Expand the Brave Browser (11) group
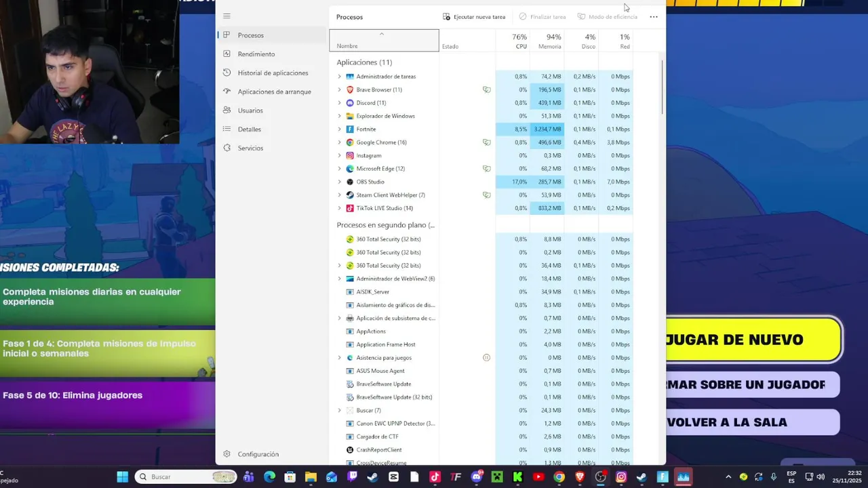Screen dimensions: 868x488 point(339,89)
